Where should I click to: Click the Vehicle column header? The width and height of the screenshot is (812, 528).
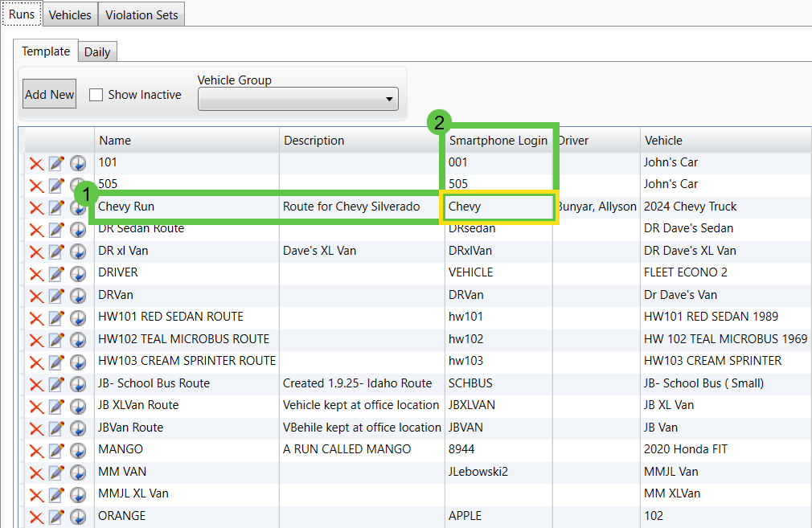[x=724, y=141]
